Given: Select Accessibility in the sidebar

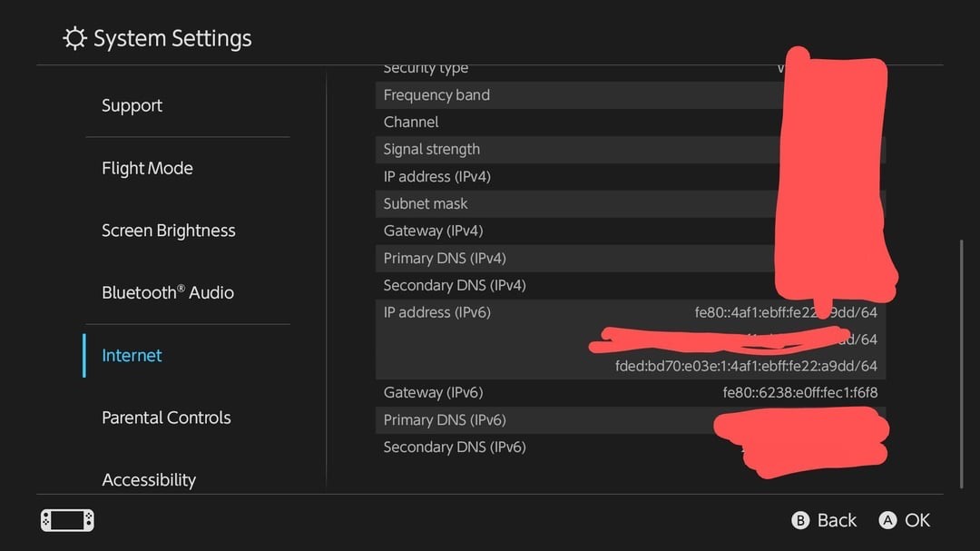Looking at the screenshot, I should (149, 479).
